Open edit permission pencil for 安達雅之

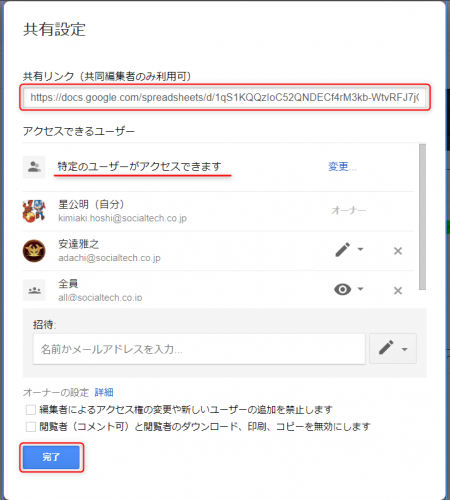342,250
